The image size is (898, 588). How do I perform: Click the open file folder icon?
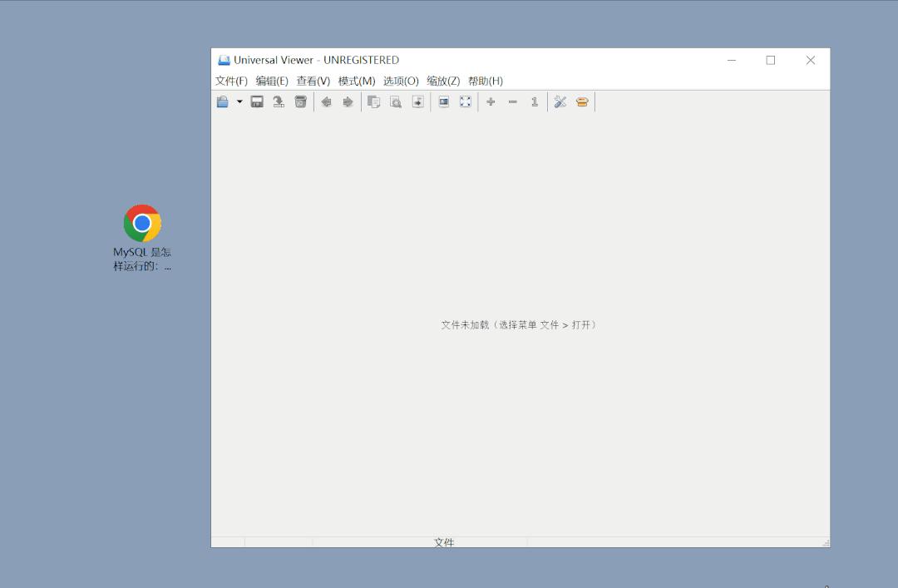coord(223,101)
